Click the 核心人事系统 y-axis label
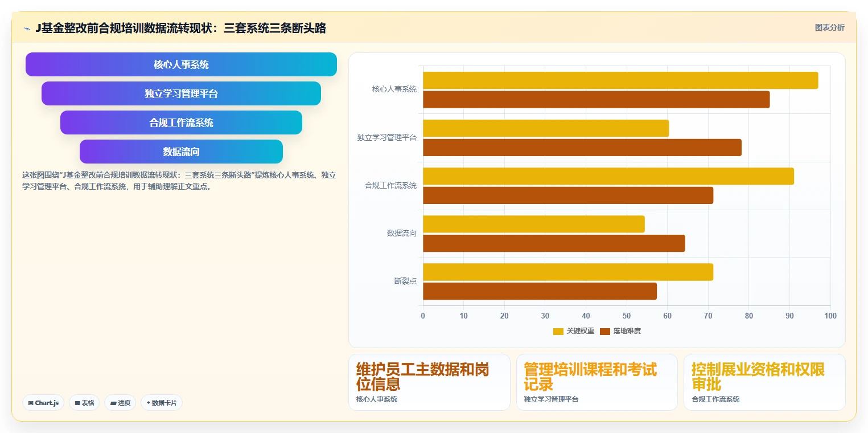The width and height of the screenshot is (868, 433). click(394, 89)
